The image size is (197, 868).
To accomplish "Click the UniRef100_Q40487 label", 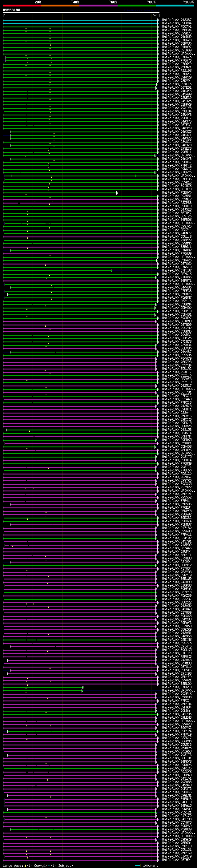I will tap(176, 352).
